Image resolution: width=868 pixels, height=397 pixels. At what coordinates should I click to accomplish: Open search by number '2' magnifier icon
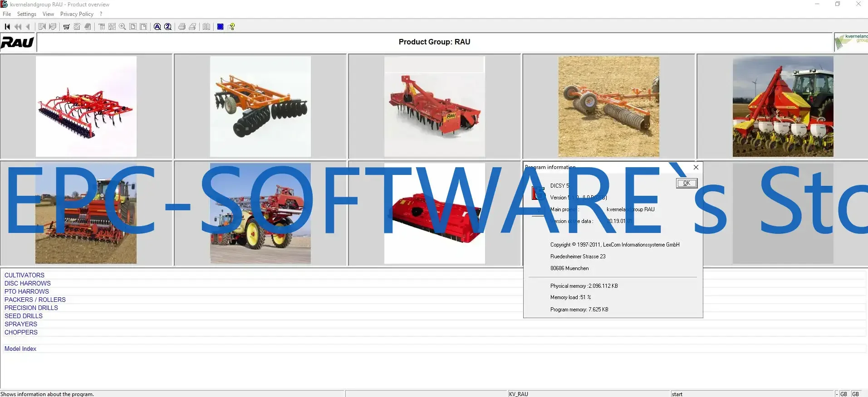pos(168,27)
